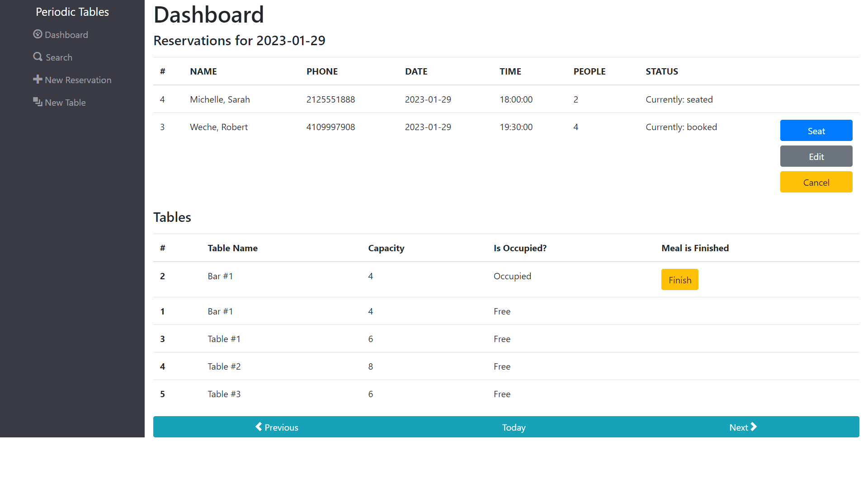Click the STATUS column header
868x488 pixels.
[x=662, y=71]
